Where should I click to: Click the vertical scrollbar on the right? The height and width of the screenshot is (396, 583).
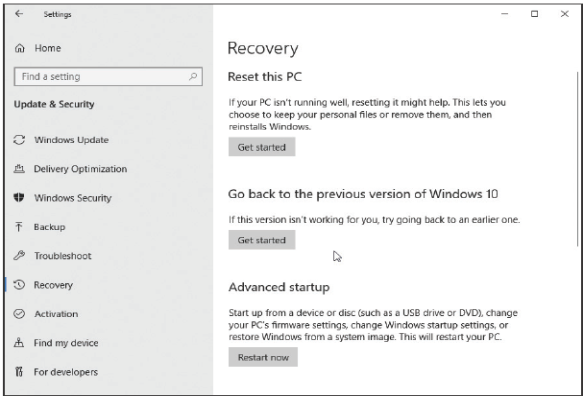click(x=577, y=158)
